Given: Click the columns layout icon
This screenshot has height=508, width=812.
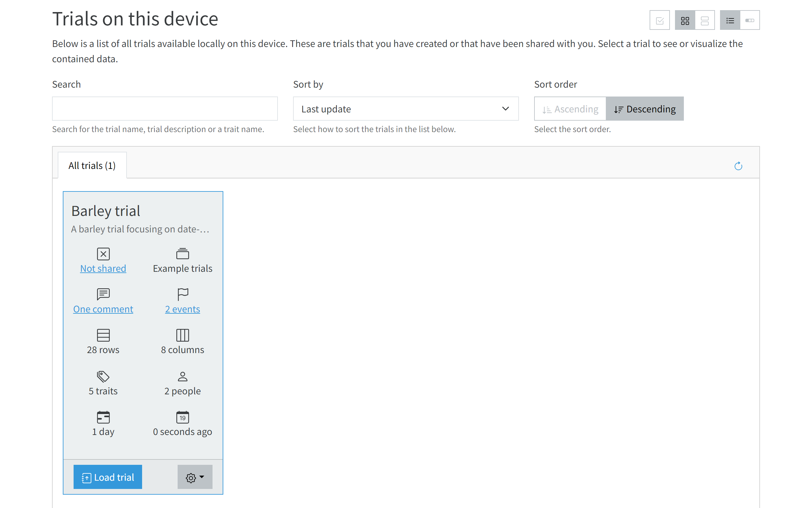Looking at the screenshot, I should pyautogui.click(x=182, y=335).
